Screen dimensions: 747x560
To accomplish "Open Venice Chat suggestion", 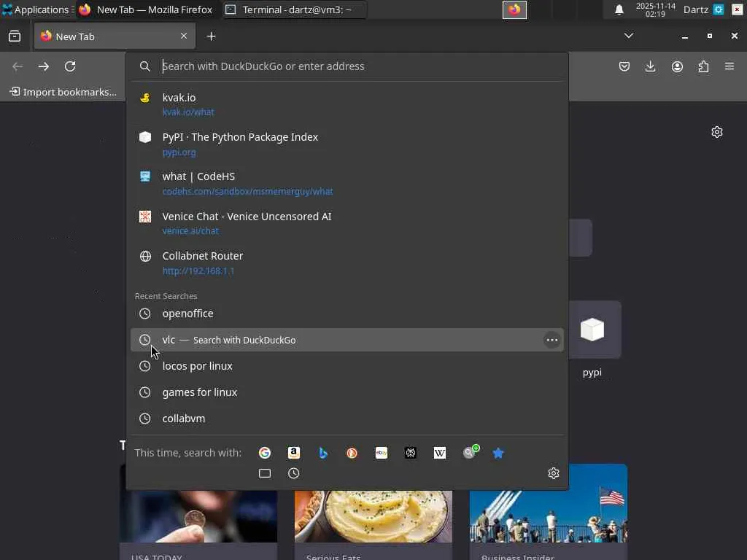I will click(347, 223).
